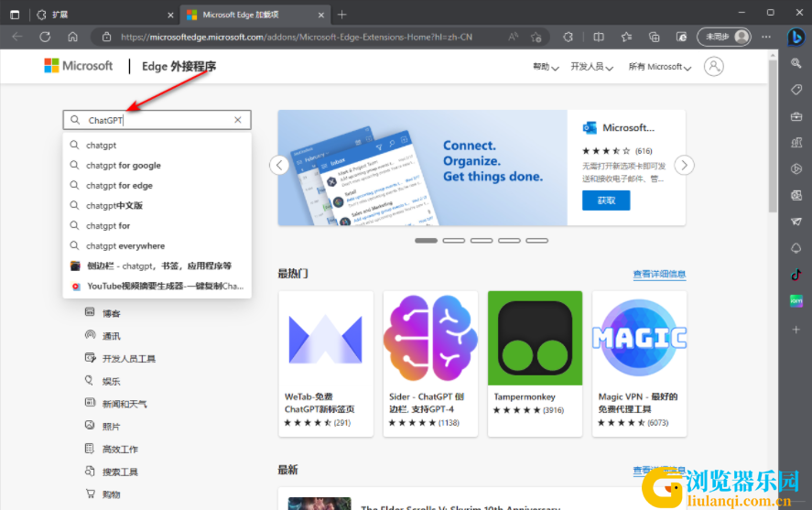Open sidebar Microsoft 365 icon
The image size is (812, 510).
click(796, 168)
